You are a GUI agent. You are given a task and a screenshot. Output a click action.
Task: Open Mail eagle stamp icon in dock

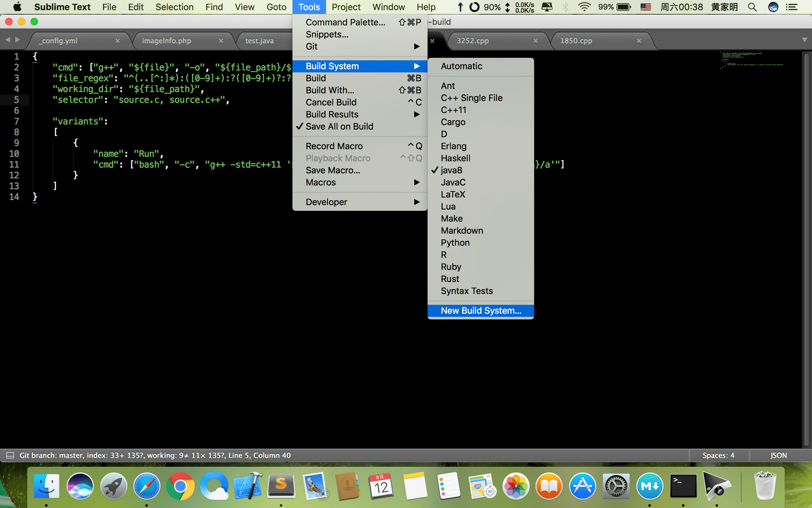click(315, 486)
